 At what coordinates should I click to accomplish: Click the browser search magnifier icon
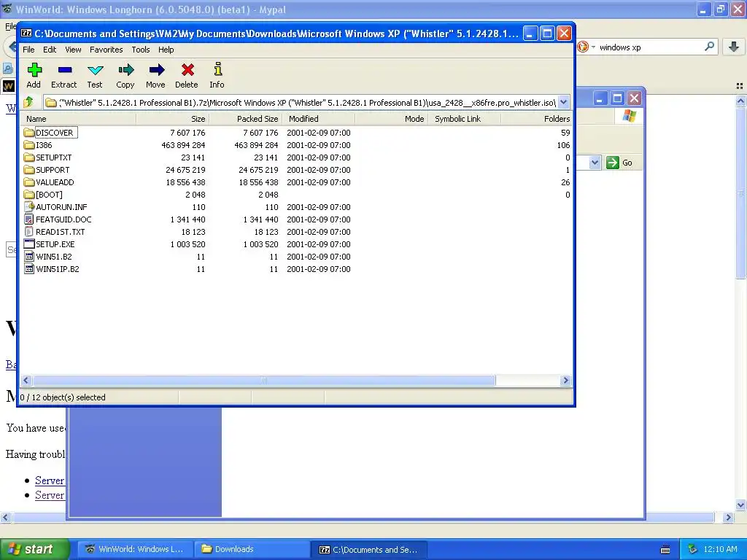pyautogui.click(x=709, y=47)
